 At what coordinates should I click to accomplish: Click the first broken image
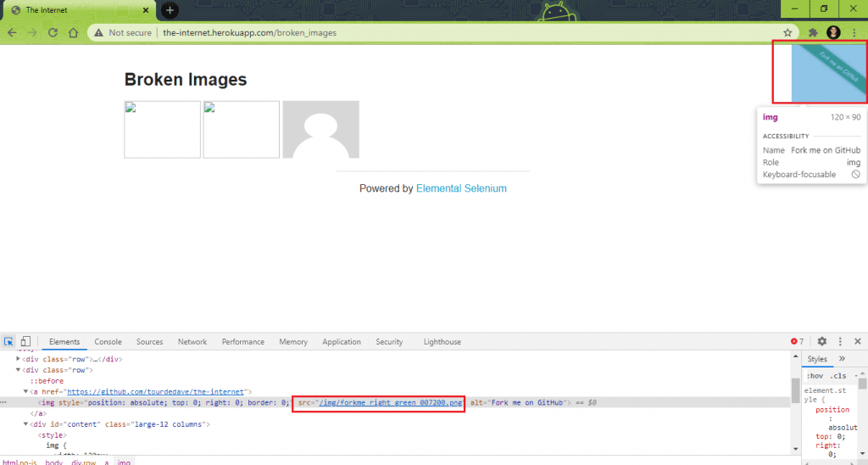[162, 129]
